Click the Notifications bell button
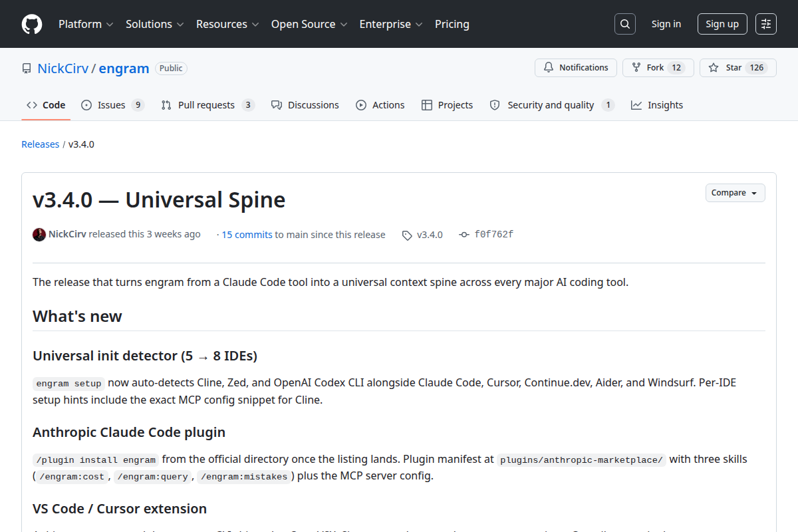 pos(576,68)
